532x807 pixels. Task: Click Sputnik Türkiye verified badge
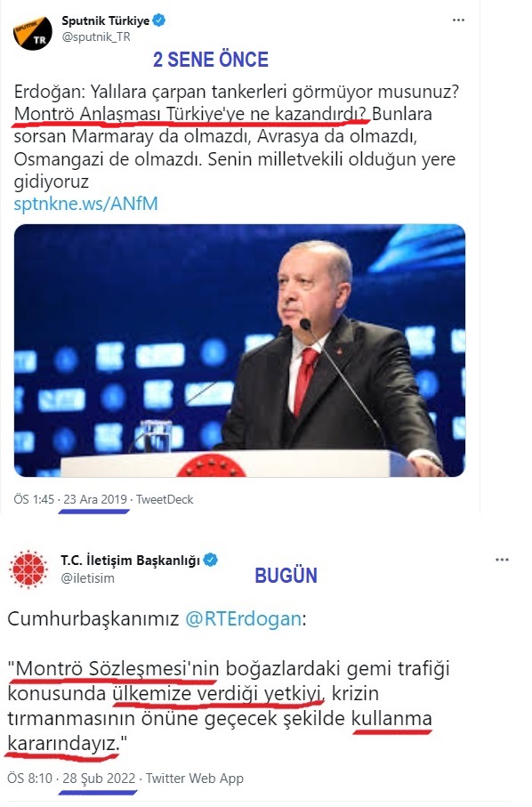pyautogui.click(x=159, y=20)
